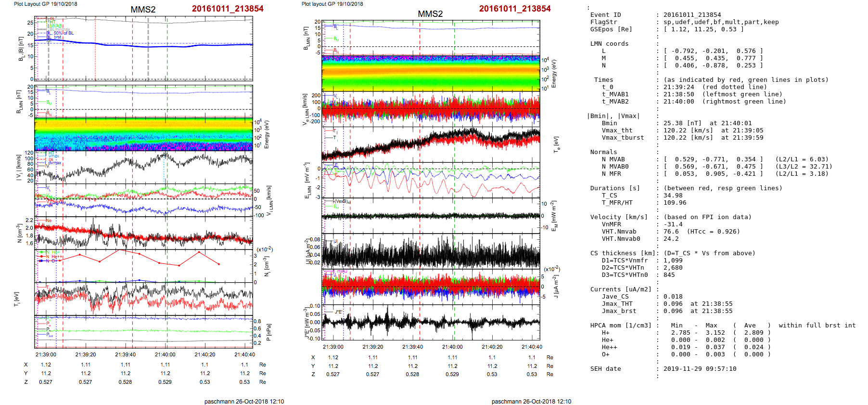Click the Normals section heading
The width and height of the screenshot is (868, 405).
tap(603, 152)
